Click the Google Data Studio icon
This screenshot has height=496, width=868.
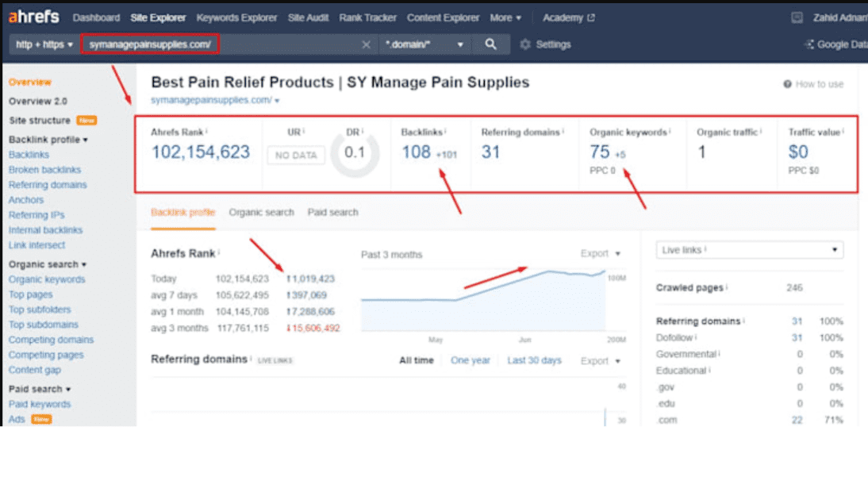[x=809, y=44]
